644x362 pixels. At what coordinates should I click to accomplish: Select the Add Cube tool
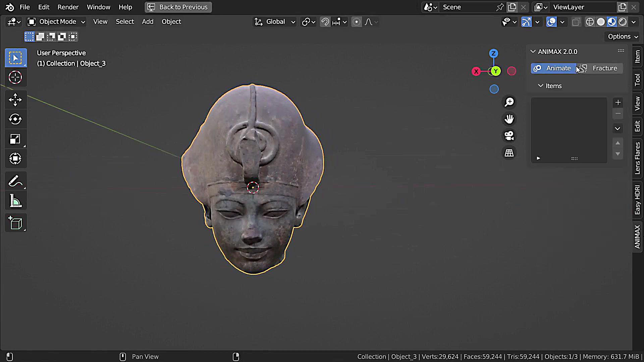[x=15, y=223]
